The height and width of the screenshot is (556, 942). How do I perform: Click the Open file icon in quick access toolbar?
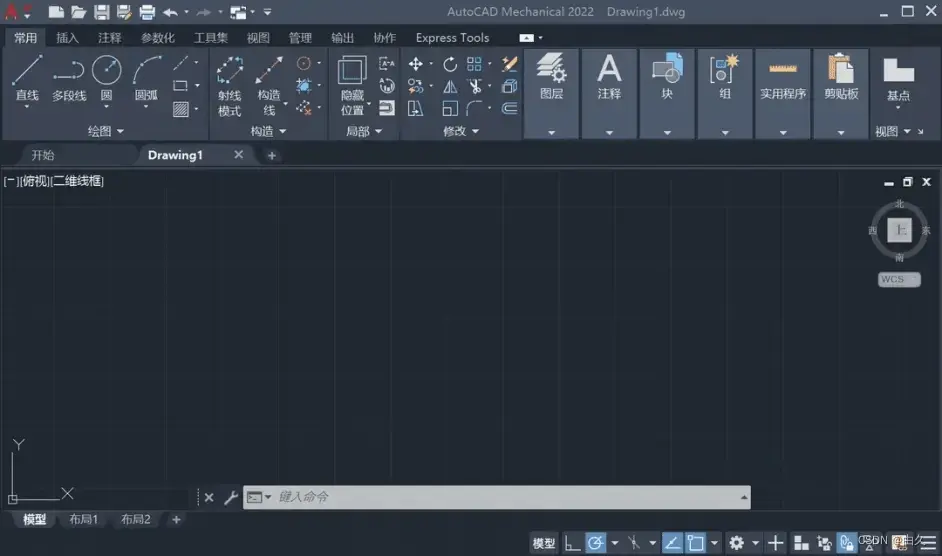[x=79, y=12]
